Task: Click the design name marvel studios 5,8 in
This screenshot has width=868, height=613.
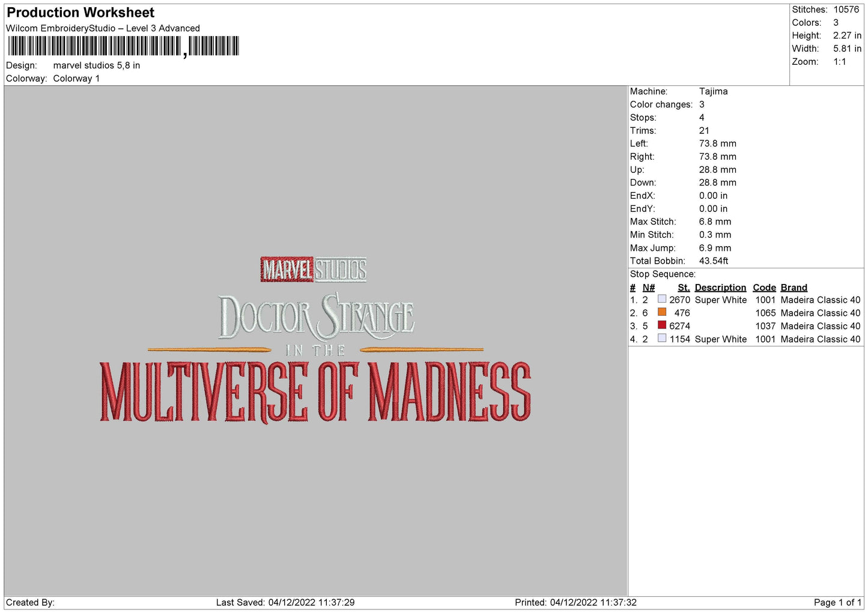Action: click(97, 65)
